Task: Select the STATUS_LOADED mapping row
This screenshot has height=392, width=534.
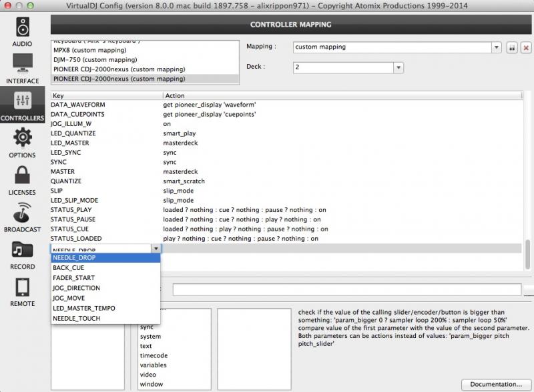Action: coord(286,238)
